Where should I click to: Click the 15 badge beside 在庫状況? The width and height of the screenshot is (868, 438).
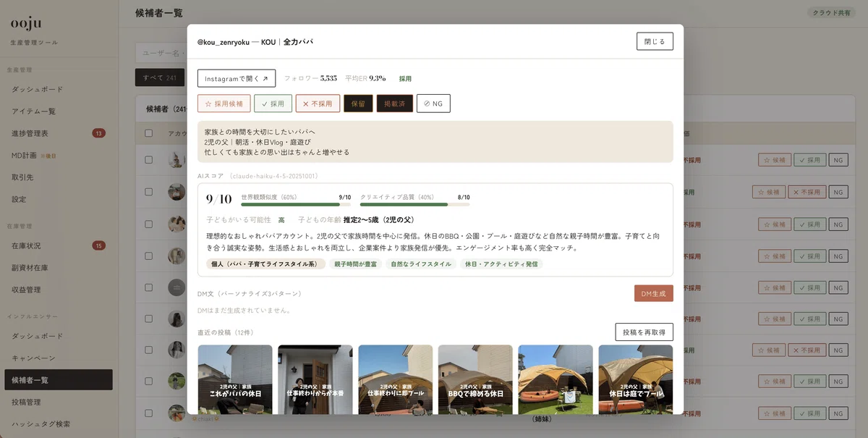(99, 246)
